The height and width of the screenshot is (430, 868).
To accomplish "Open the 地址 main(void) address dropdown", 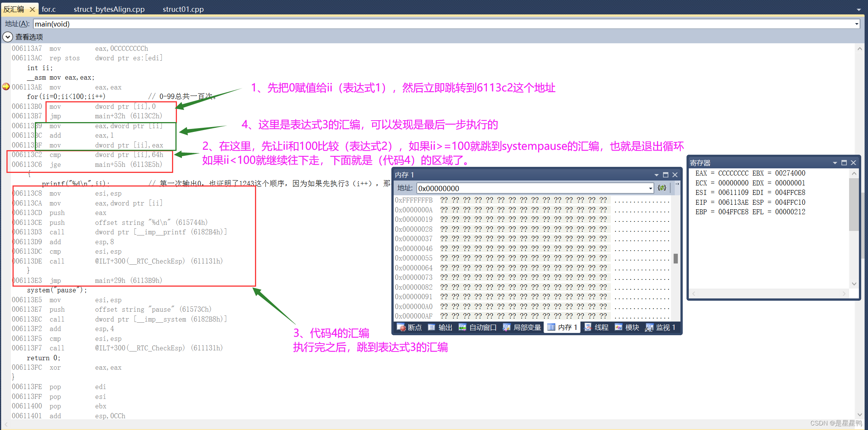I will (856, 24).
